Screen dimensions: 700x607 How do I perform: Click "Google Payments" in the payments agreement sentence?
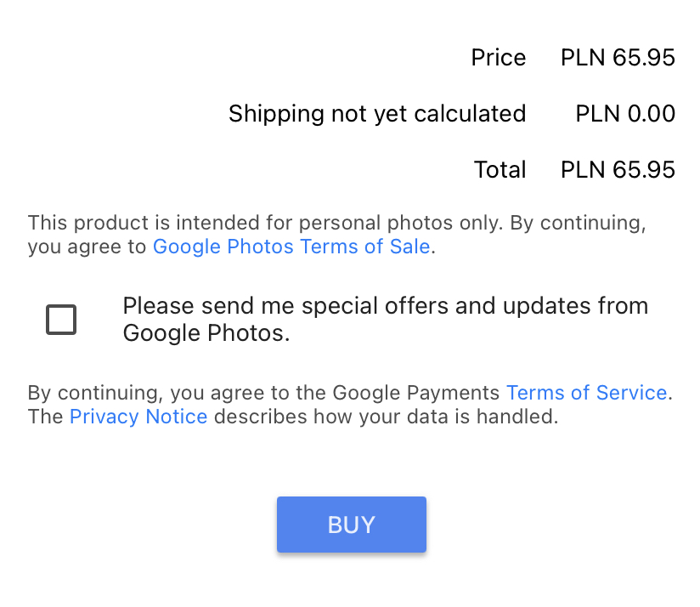415,393
